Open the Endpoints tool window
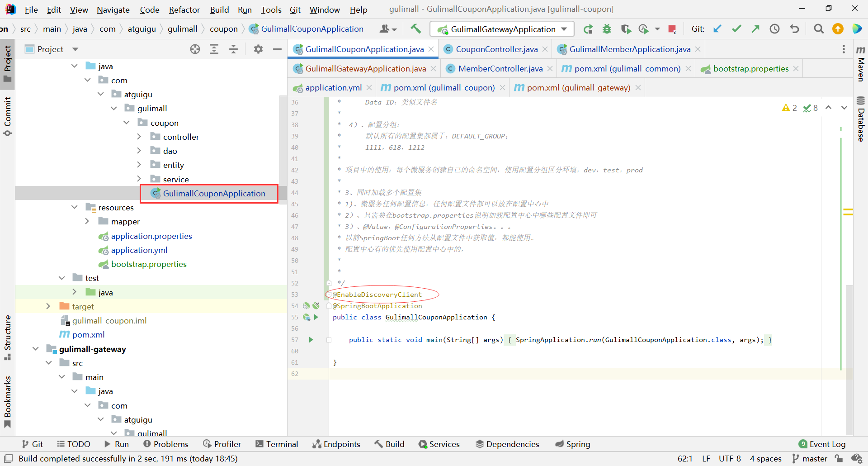 click(336, 444)
